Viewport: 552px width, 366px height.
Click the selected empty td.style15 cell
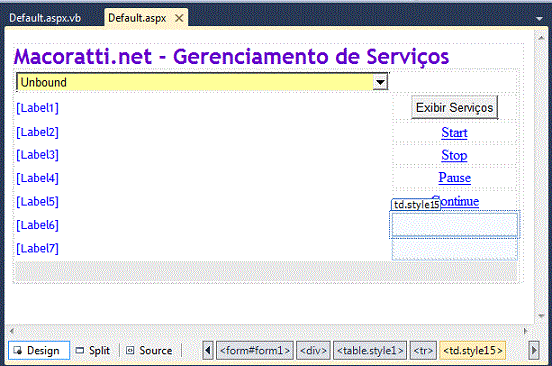coord(454,225)
